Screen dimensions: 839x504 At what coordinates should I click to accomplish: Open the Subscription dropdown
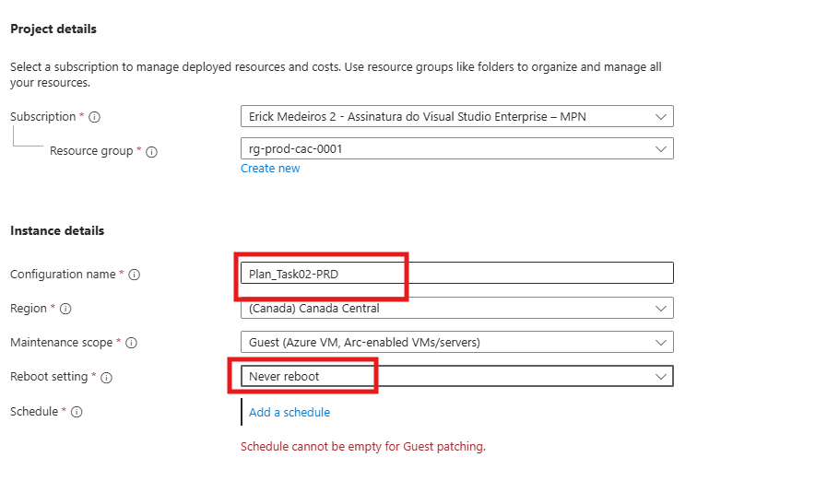pos(456,117)
